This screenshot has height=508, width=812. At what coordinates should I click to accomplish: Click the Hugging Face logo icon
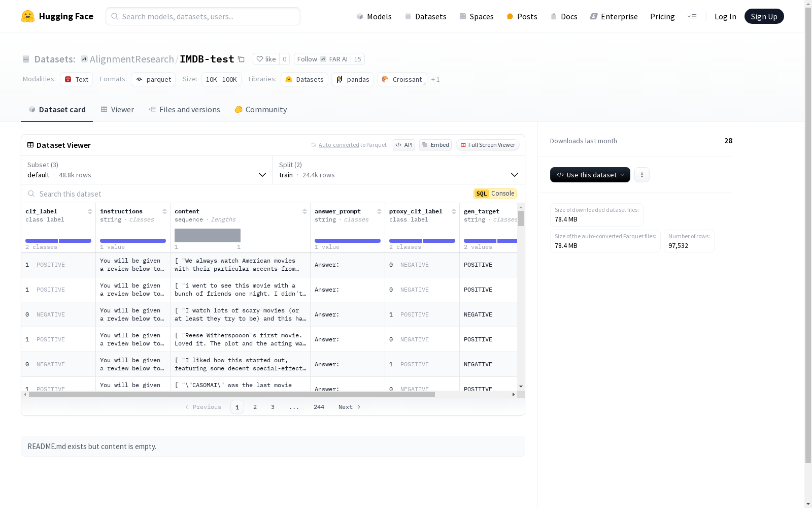(28, 16)
